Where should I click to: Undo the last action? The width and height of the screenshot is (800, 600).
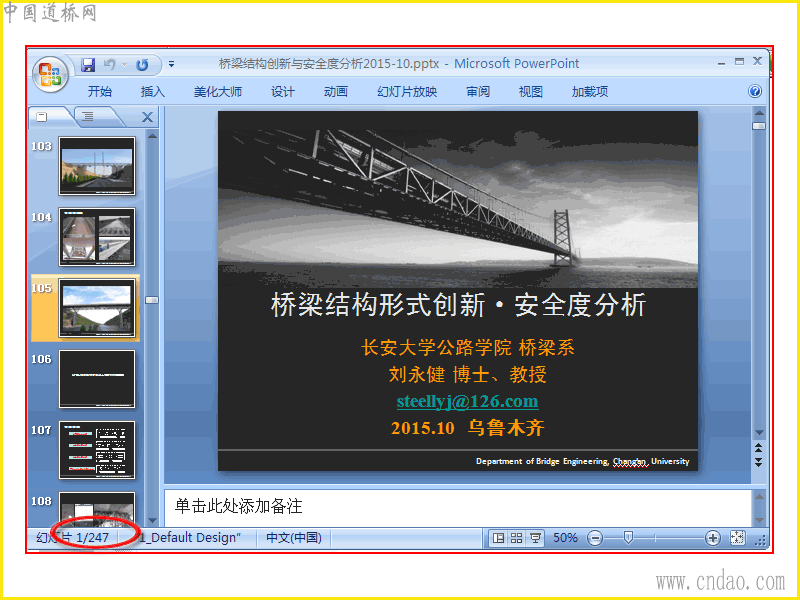109,64
